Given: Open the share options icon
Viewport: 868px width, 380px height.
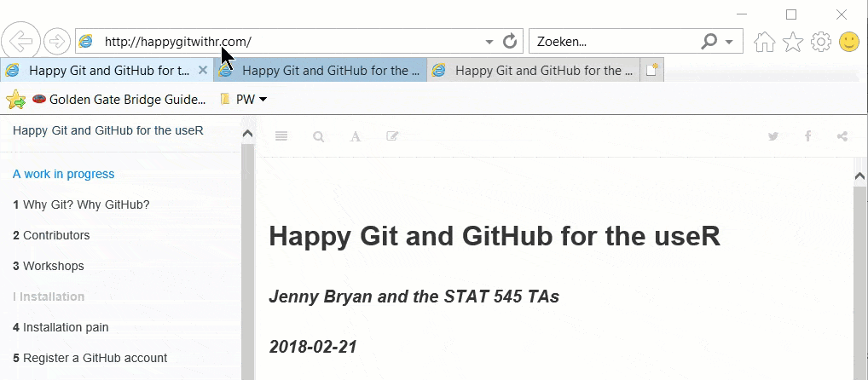Looking at the screenshot, I should point(842,136).
